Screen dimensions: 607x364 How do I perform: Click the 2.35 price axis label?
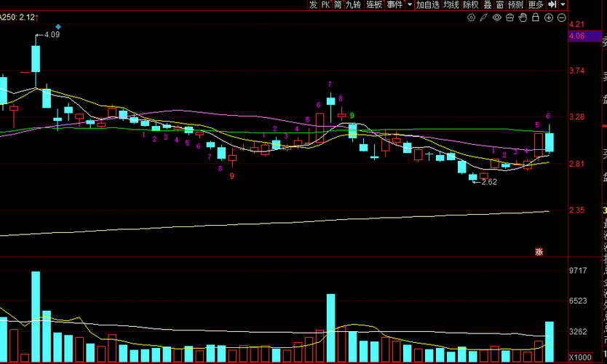tap(577, 210)
